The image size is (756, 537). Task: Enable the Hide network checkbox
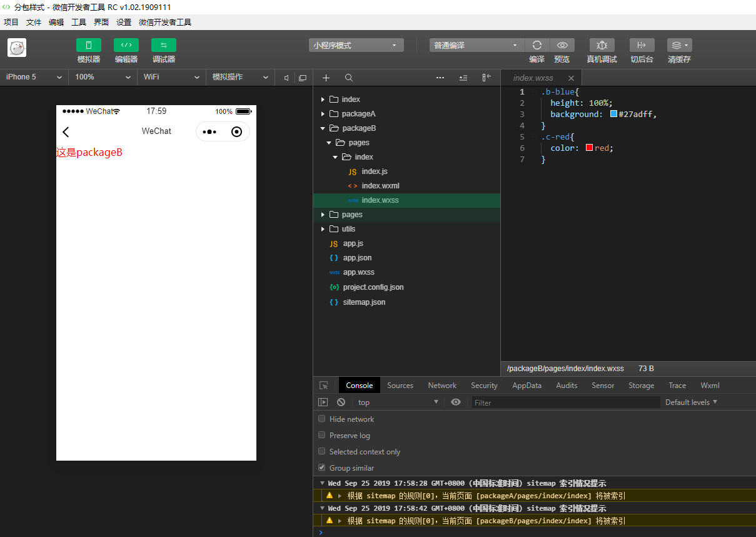pyautogui.click(x=322, y=419)
